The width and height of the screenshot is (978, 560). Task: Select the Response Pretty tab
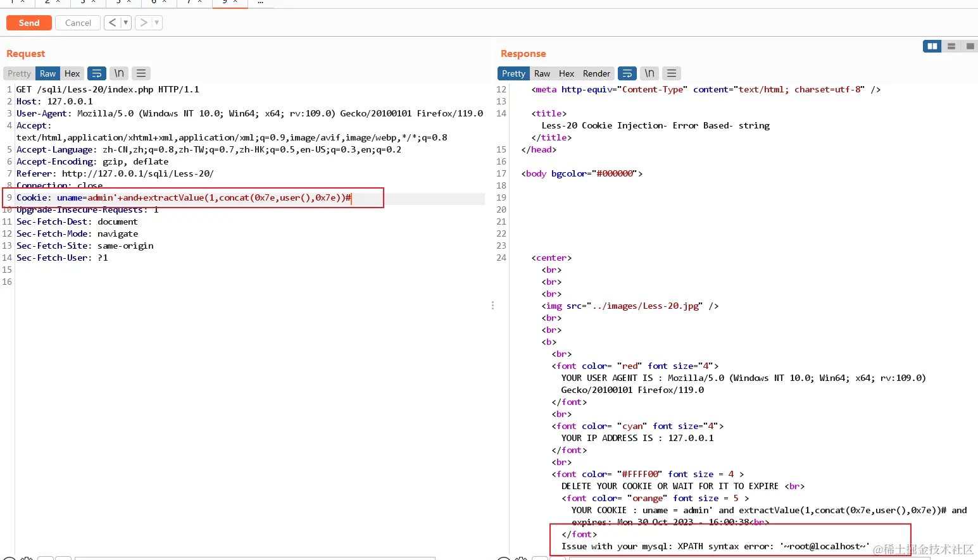click(513, 73)
